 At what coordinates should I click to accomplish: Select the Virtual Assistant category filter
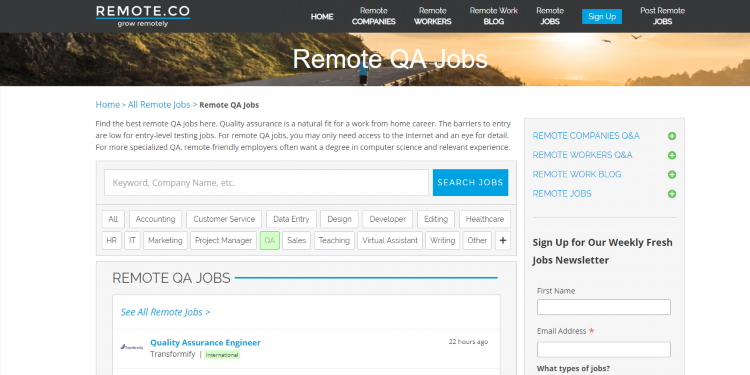tap(390, 241)
